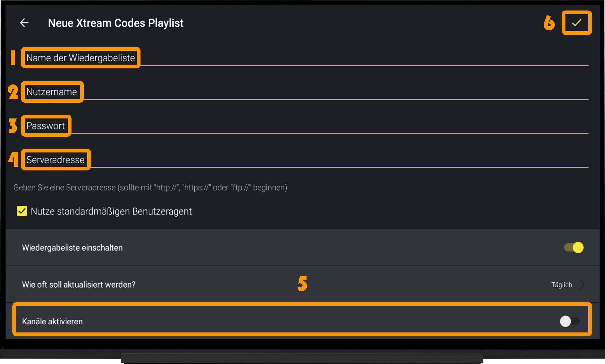Select the orange number 6 marker
Viewport: 605px width, 364px height.
549,23
